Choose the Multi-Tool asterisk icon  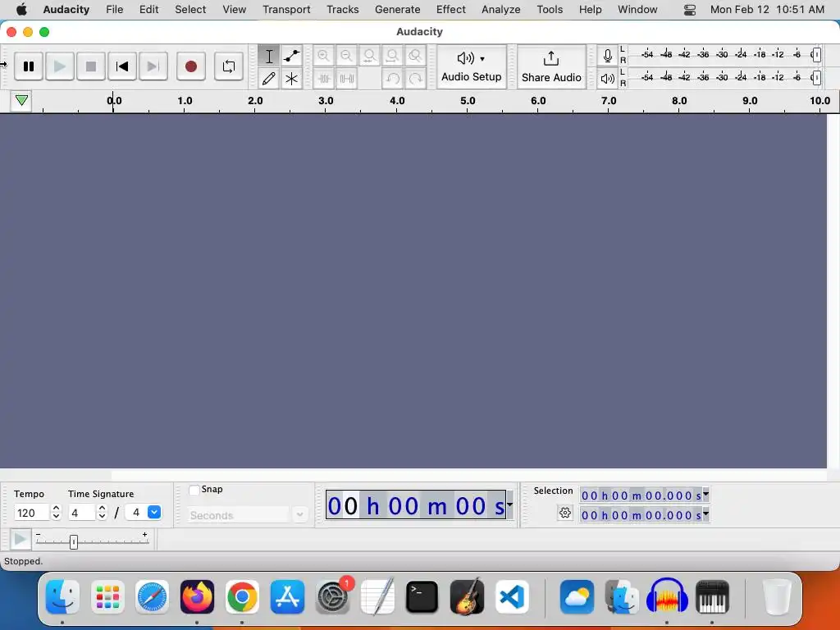coord(291,79)
